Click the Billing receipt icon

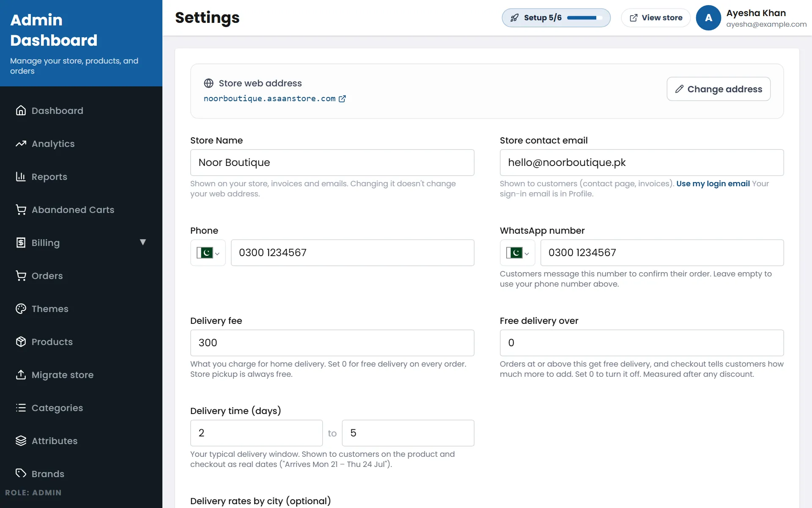pyautogui.click(x=21, y=243)
